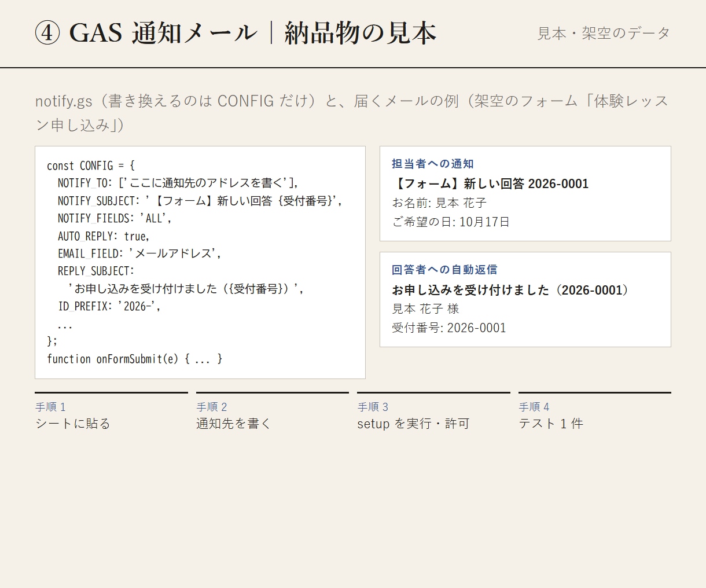Click the description starting with 'notify.gs（書き換えるのは CONFIG だけ）'
Screen dimensions: 706x588
(352, 113)
